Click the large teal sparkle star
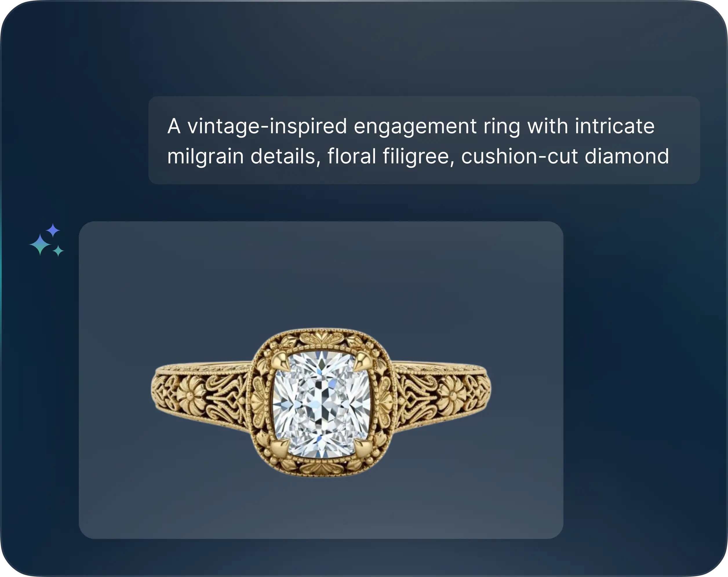Screen dimensions: 728x577 pos(40,244)
